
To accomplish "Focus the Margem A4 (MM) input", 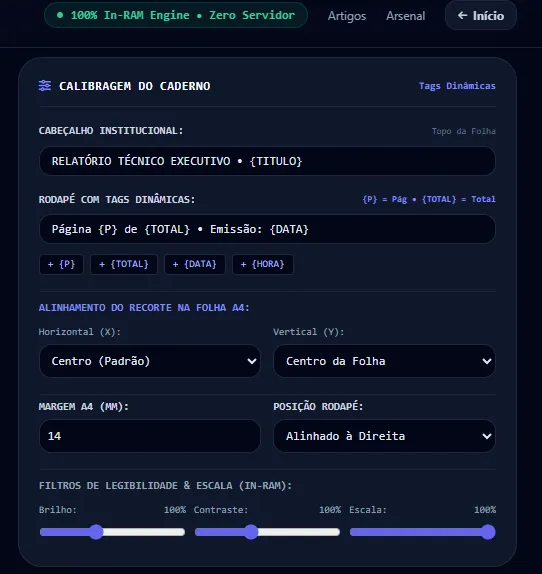I will 150,436.
